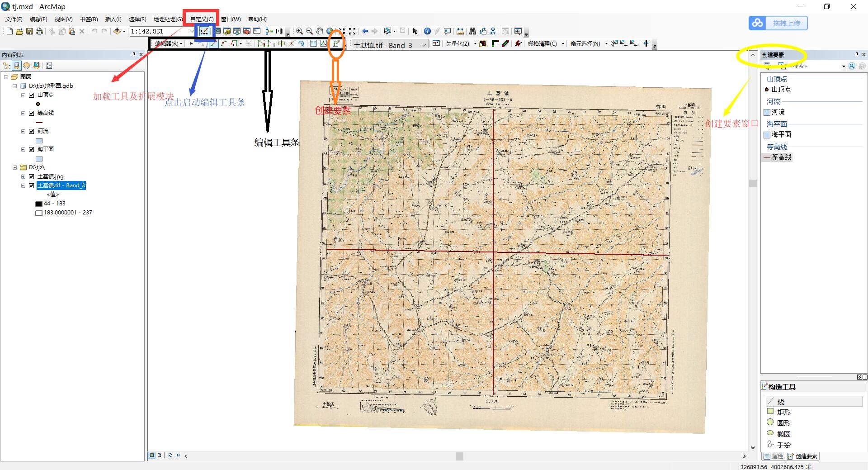Viewport: 868px width, 470px height.
Task: Select the 山顶点 feature template
Action: [x=778, y=89]
